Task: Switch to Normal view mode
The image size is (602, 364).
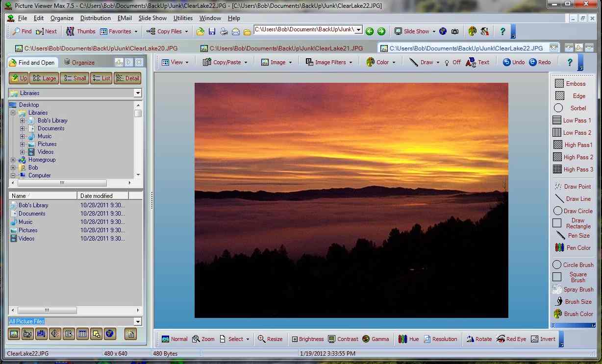Action: (x=175, y=339)
